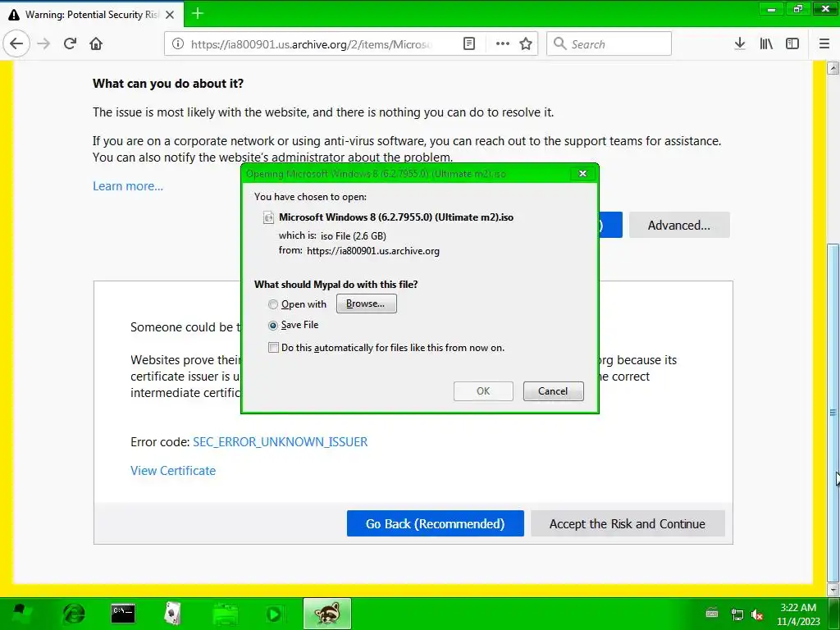Viewport: 840px width, 630px height.
Task: Check Do this automatically for files
Action: (273, 348)
